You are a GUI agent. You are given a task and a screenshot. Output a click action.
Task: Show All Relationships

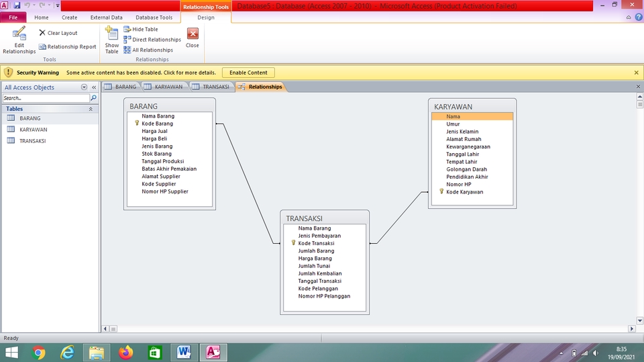148,50
